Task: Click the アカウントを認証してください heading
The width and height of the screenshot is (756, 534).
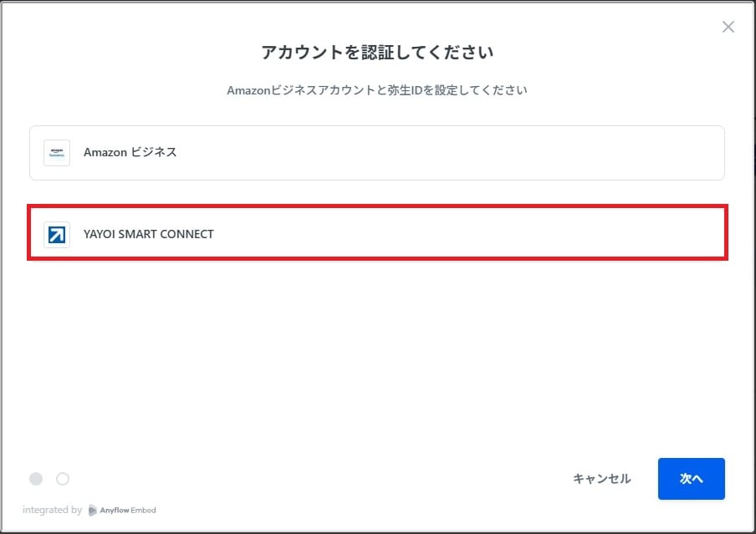Action: (377, 52)
